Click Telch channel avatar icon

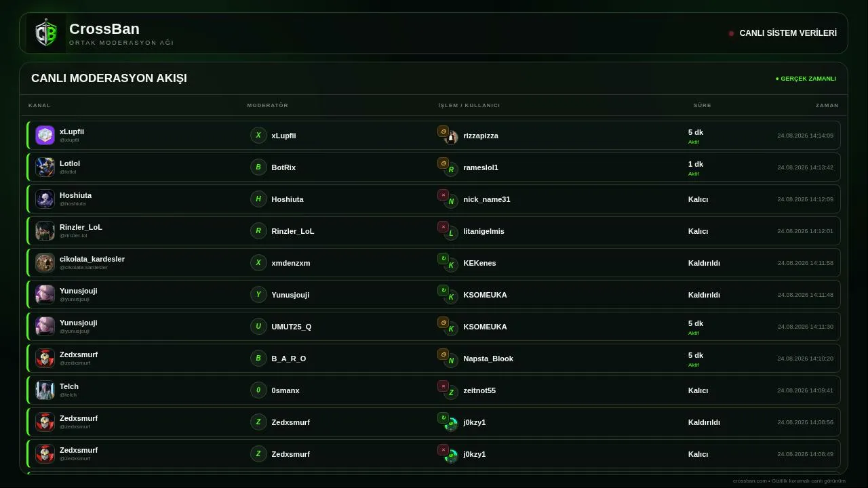45,390
